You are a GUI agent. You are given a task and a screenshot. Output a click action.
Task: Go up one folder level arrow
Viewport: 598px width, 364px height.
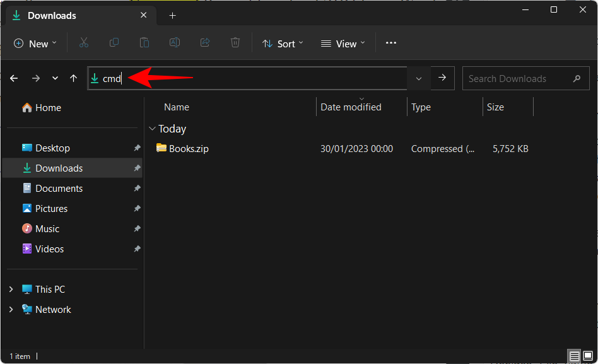point(74,78)
